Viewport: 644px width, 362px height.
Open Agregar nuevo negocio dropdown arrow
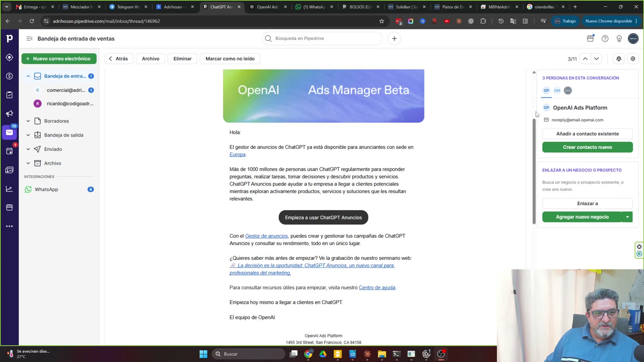[627, 217]
